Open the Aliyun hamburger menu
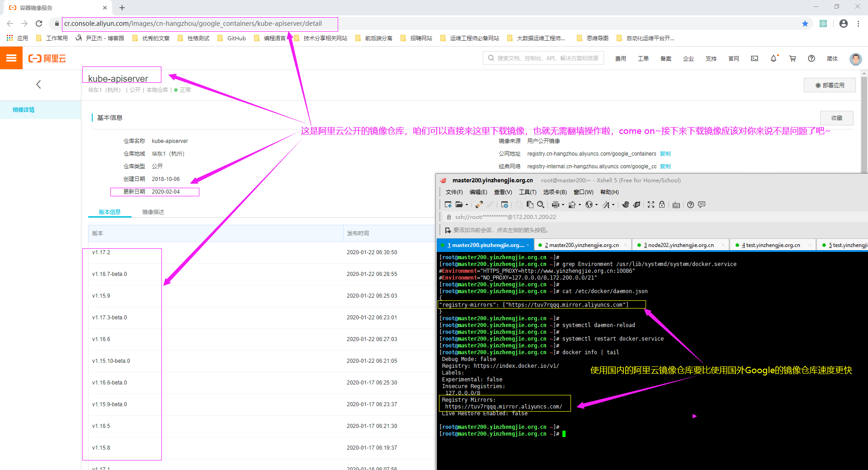 (x=11, y=58)
